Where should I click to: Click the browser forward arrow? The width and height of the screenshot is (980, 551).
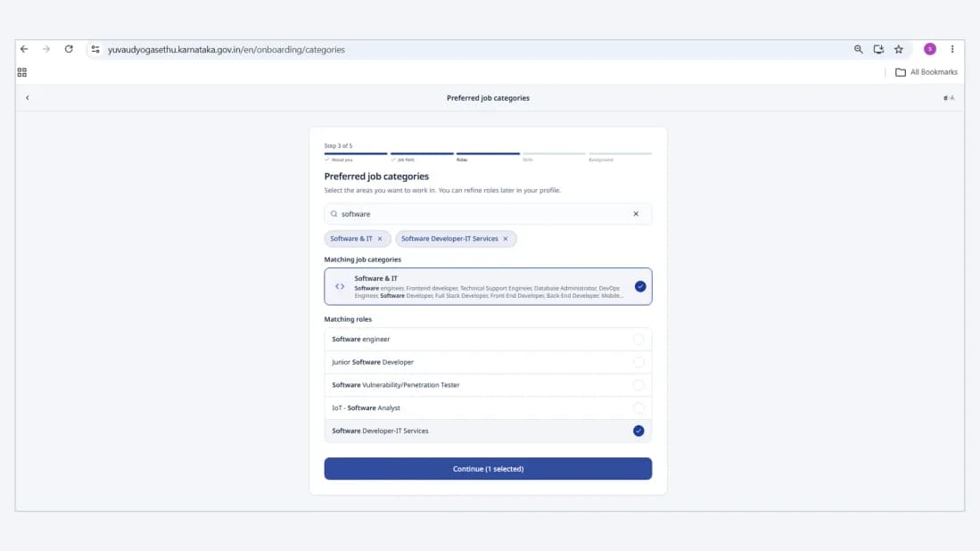(46, 49)
